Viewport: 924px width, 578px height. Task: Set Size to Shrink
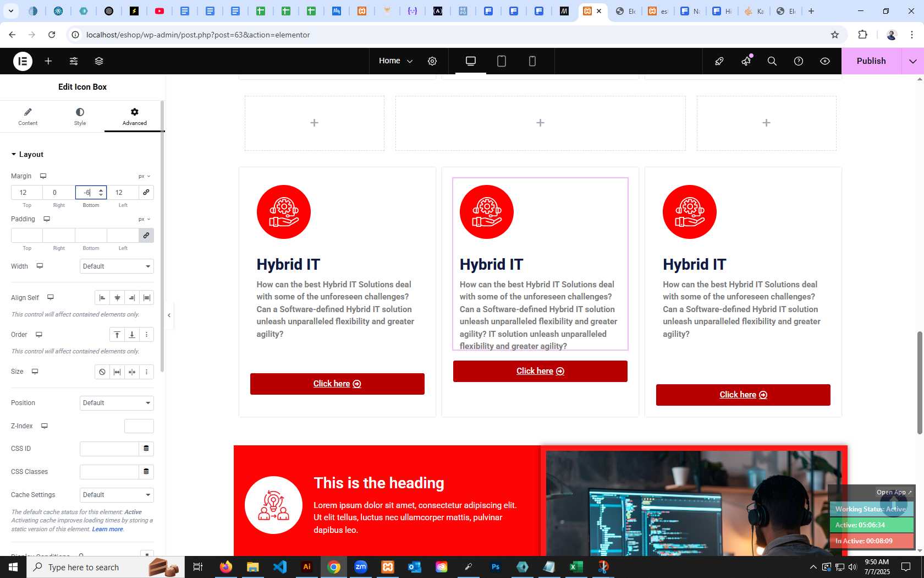(x=132, y=372)
